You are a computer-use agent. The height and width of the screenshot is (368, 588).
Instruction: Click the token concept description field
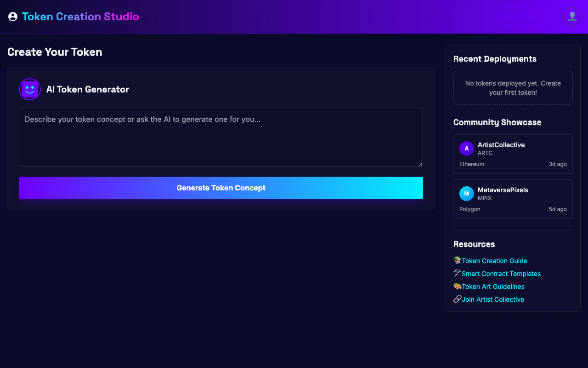[220, 137]
